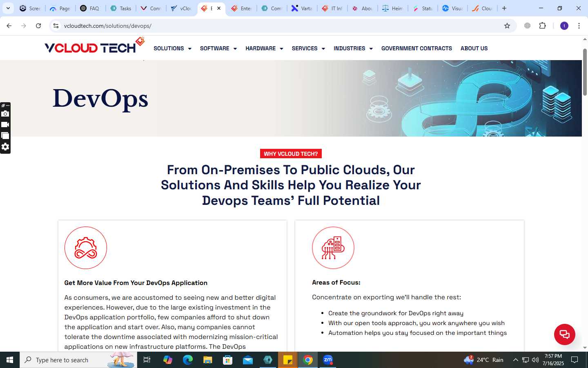Expand the INDUSTRIES menu
588x368 pixels.
pos(353,48)
